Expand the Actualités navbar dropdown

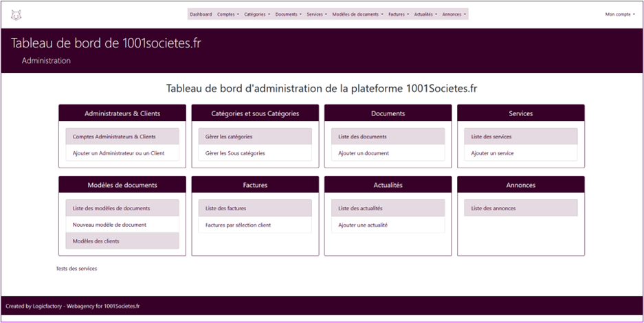pyautogui.click(x=425, y=14)
